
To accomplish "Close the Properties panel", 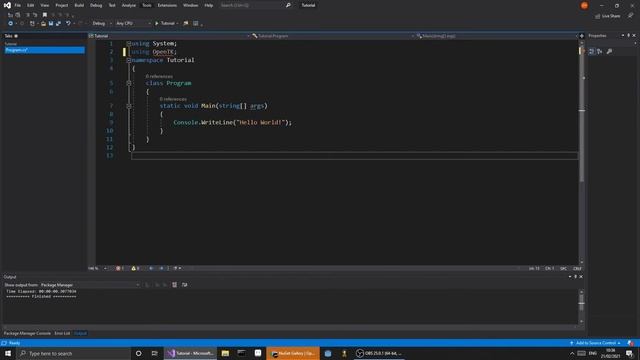I will click(634, 36).
